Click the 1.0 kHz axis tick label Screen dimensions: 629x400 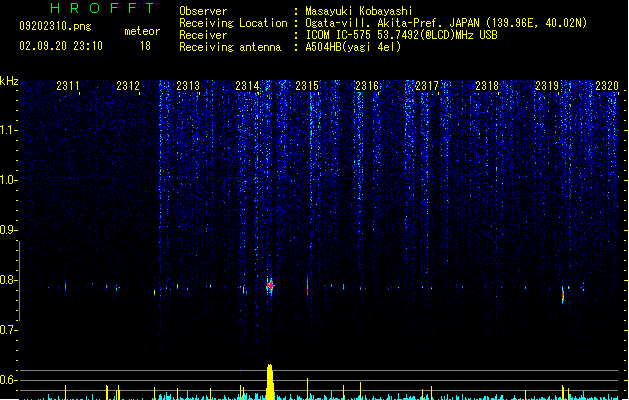[x=7, y=180]
